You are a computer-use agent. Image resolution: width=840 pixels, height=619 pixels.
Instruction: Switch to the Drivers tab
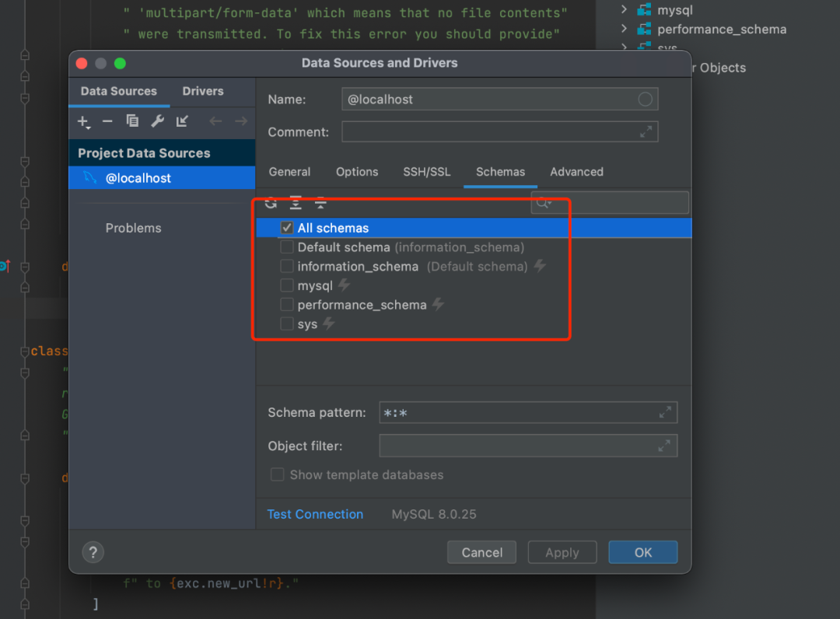tap(202, 91)
